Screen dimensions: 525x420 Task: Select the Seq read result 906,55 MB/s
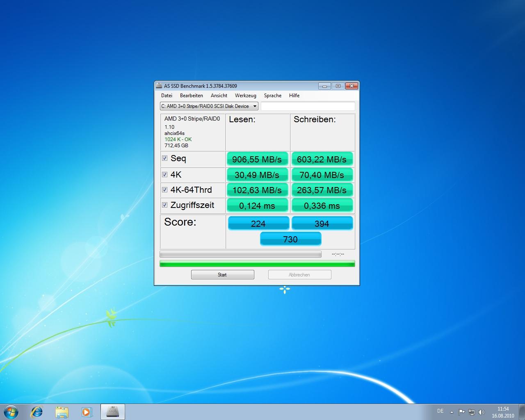pos(257,159)
